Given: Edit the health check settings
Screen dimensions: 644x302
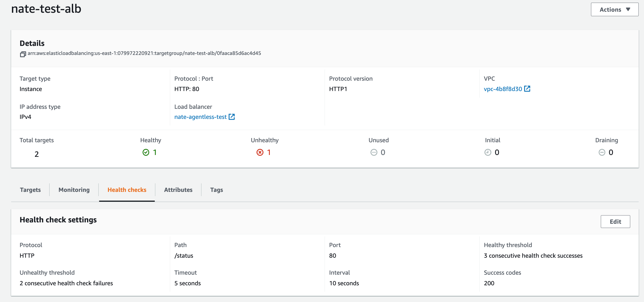Looking at the screenshot, I should [615, 222].
